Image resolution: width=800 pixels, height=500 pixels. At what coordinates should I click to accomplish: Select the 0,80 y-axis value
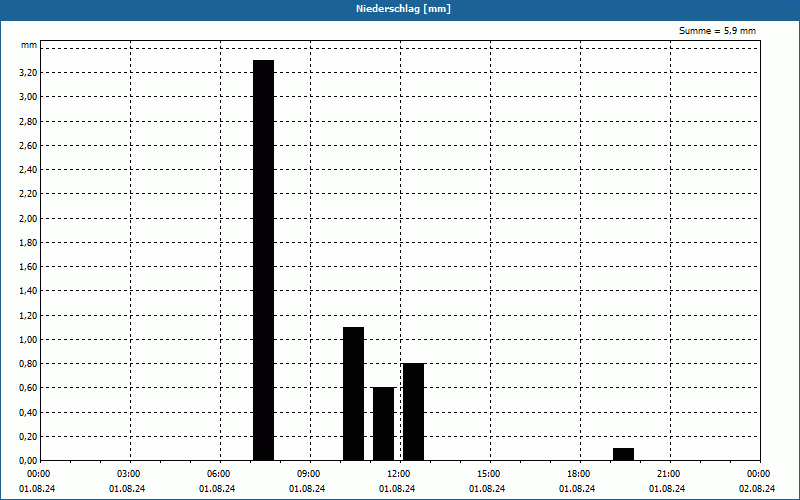[28, 364]
